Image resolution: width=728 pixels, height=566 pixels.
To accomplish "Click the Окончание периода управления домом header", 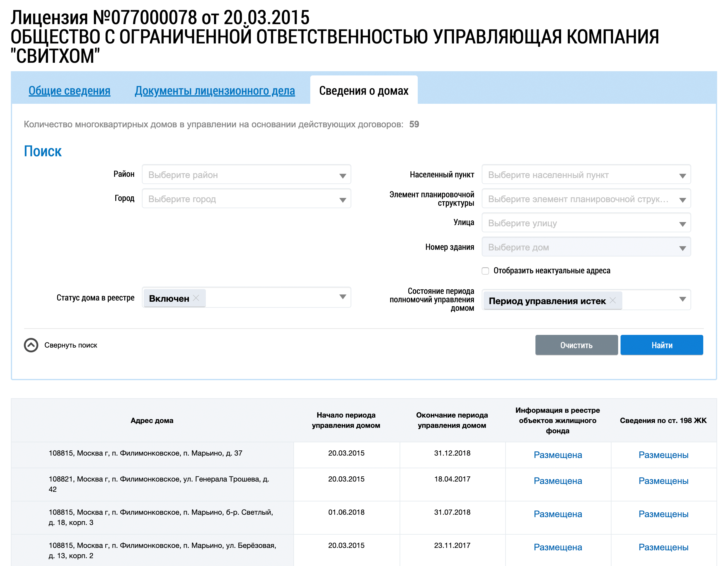I will 452,420.
